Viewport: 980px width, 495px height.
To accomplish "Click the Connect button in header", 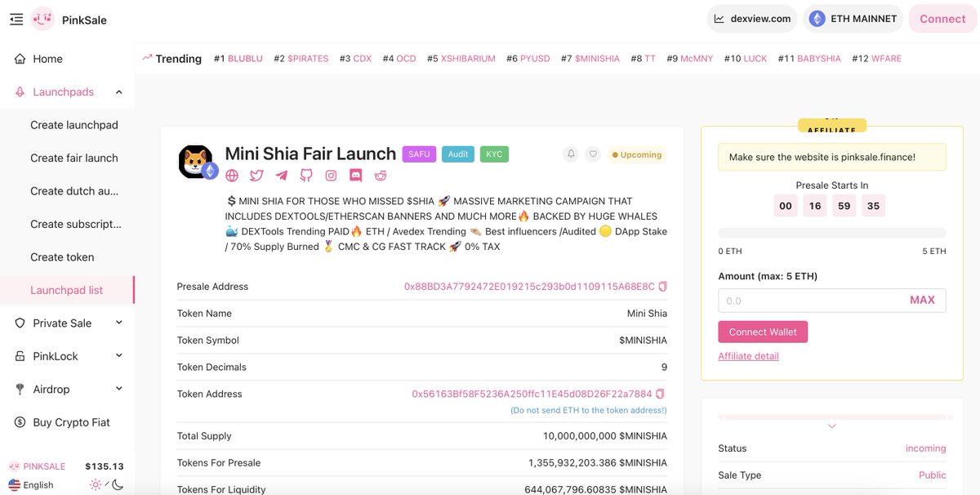I will click(x=942, y=19).
